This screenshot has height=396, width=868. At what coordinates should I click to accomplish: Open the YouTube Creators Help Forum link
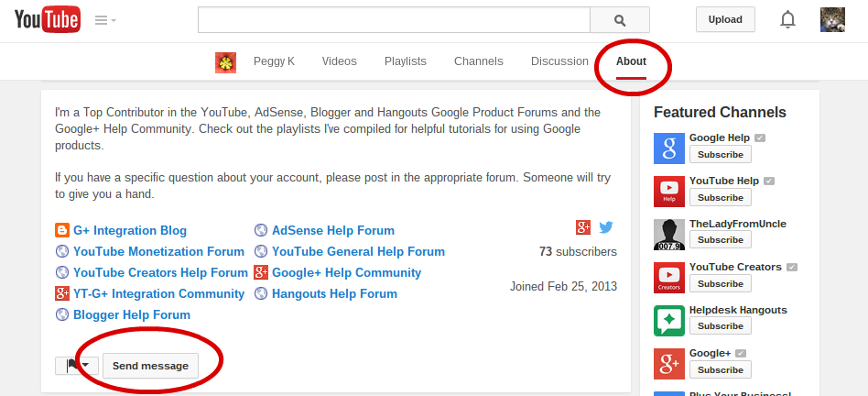(x=160, y=272)
